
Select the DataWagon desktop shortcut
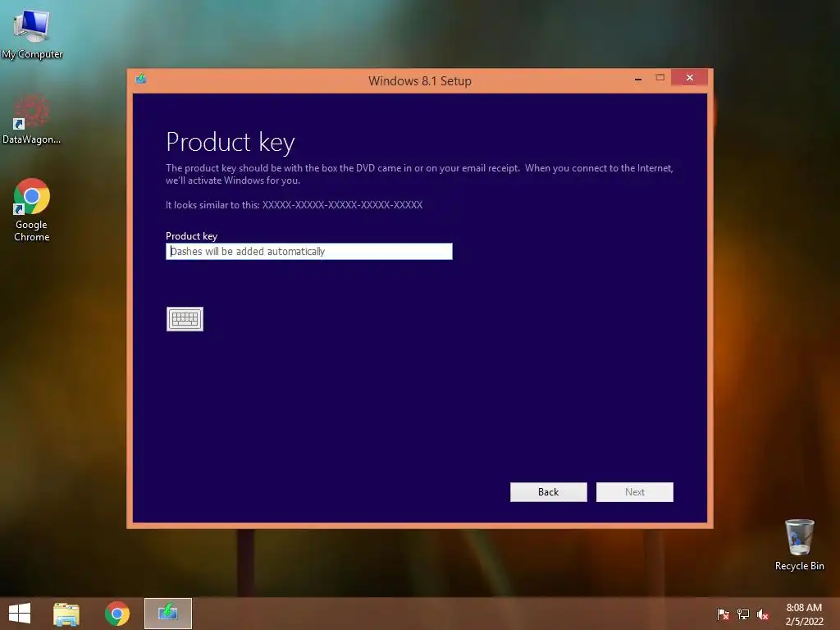click(x=32, y=119)
